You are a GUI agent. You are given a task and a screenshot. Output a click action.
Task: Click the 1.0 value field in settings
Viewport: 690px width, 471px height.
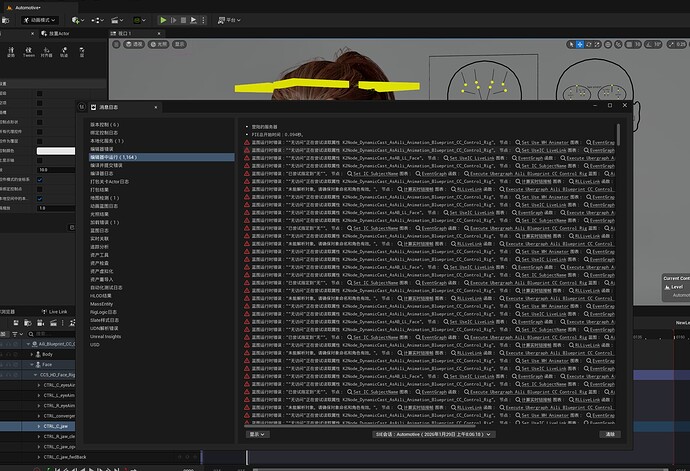click(x=55, y=208)
